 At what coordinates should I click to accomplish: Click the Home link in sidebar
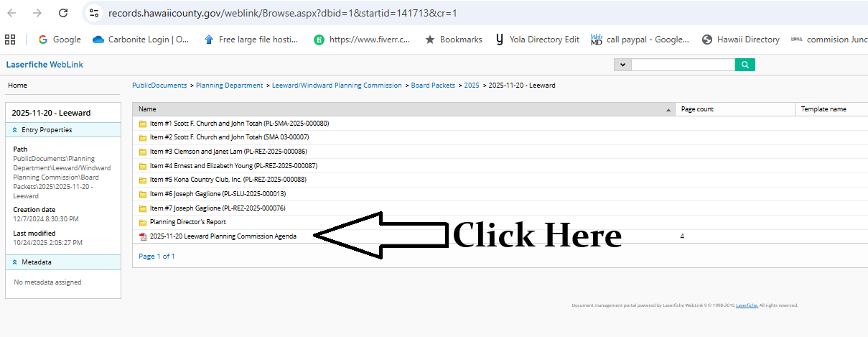click(x=17, y=86)
